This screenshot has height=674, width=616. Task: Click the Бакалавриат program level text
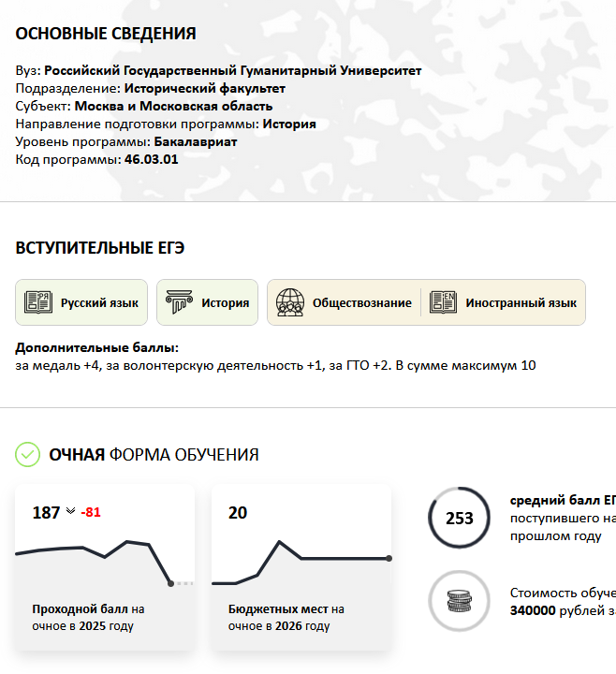click(196, 142)
